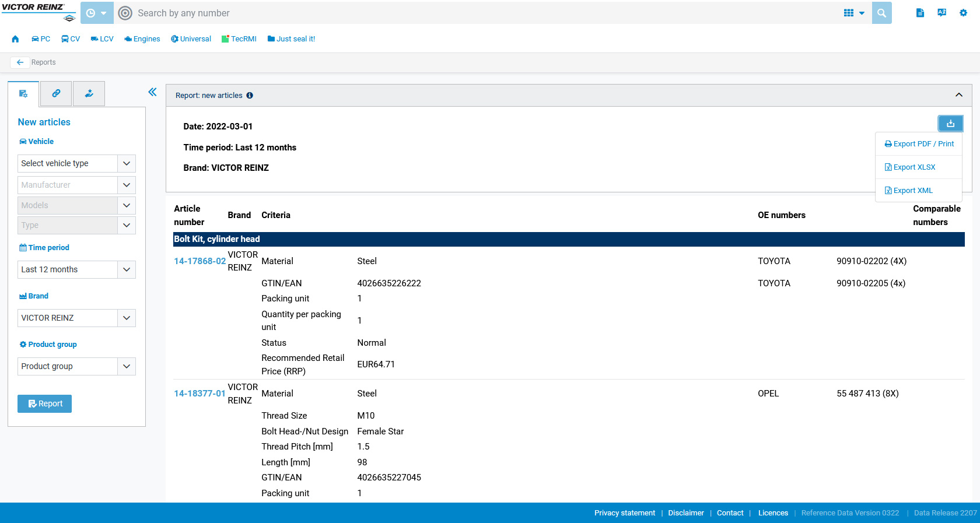This screenshot has width=980, height=523.
Task: Open the Contact link
Action: pos(730,513)
